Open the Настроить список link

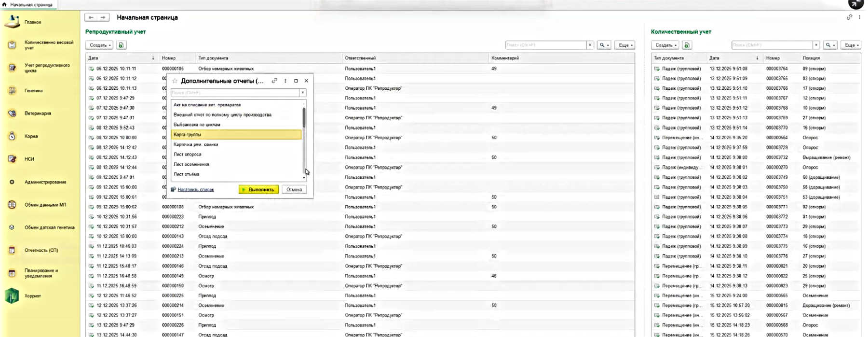coord(195,190)
